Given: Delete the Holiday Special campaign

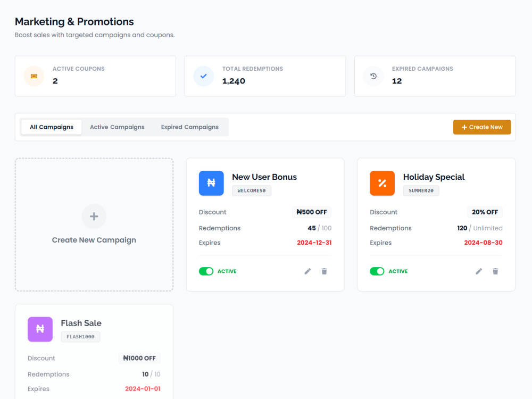Looking at the screenshot, I should [495, 271].
